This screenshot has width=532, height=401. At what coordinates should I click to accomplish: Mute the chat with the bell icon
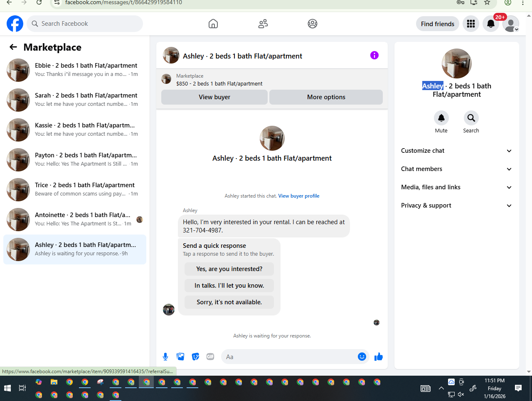[x=441, y=118]
